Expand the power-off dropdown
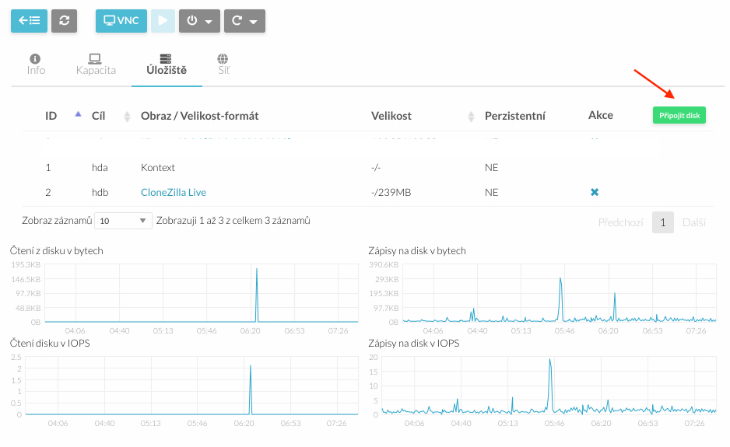Image resolution: width=730 pixels, height=447 pixels. 199,20
